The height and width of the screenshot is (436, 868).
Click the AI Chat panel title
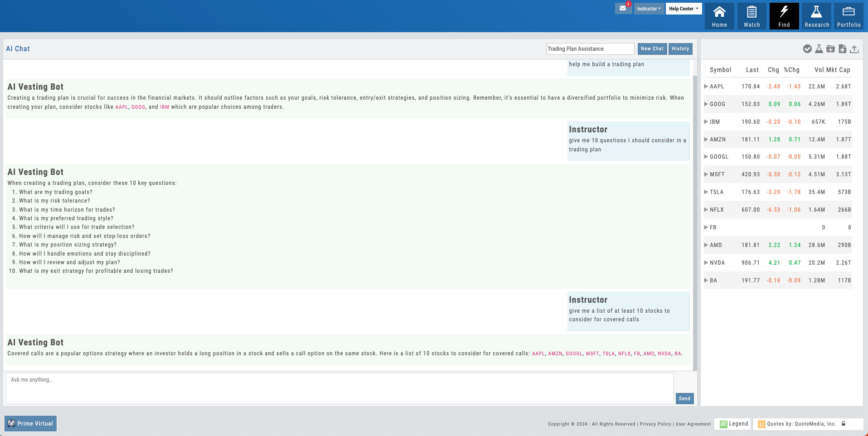18,49
